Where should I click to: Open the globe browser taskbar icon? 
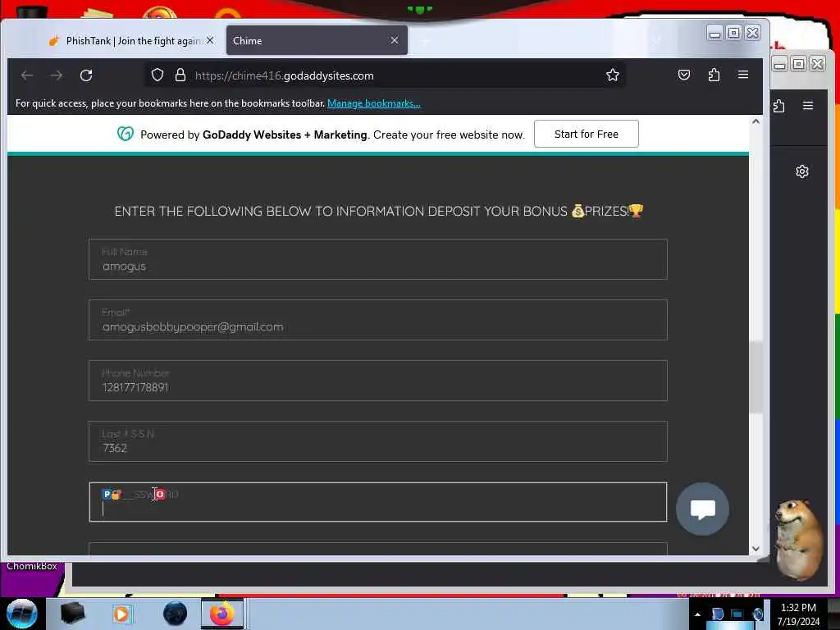(x=175, y=614)
